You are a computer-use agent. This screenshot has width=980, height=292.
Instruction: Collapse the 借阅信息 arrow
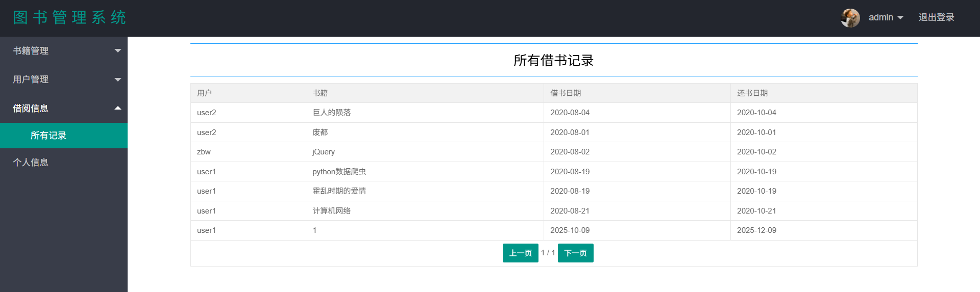[118, 108]
